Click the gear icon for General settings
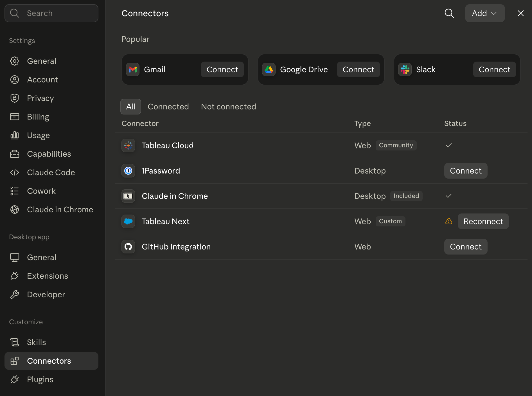Viewport: 532px width, 396px height. [x=15, y=61]
